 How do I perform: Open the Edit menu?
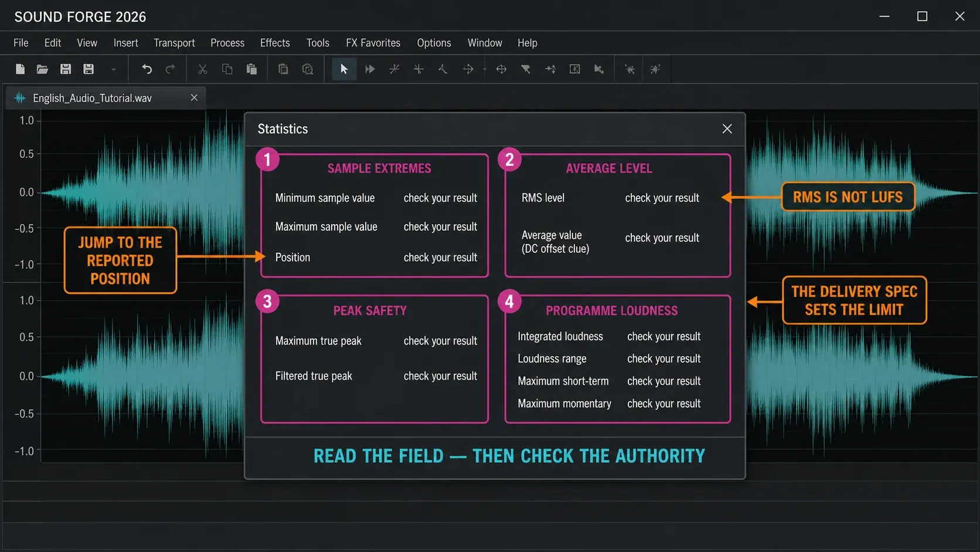[53, 43]
